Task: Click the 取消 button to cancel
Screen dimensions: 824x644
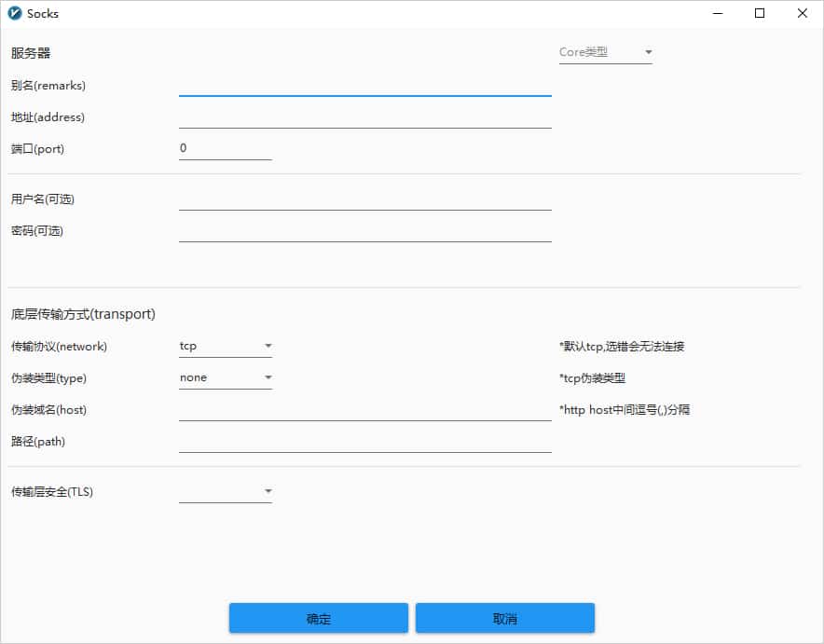Action: click(x=505, y=617)
